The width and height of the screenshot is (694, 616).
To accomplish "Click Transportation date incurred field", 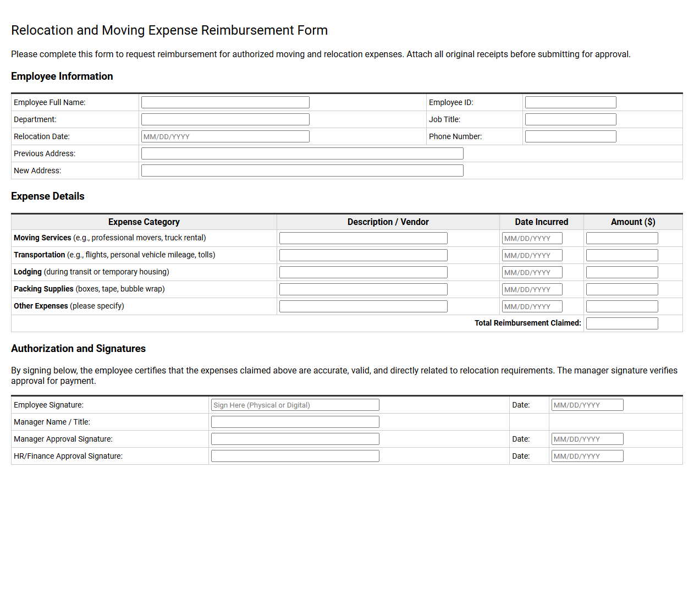I will pyautogui.click(x=532, y=255).
